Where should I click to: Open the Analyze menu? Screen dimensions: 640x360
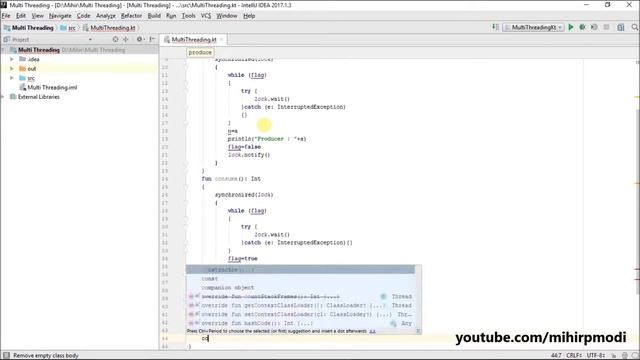(x=106, y=16)
